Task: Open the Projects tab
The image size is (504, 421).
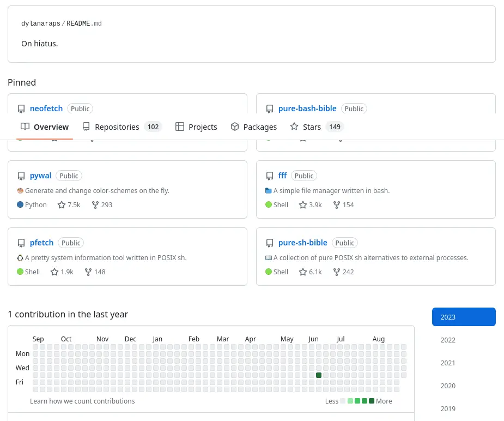Action: 196,127
